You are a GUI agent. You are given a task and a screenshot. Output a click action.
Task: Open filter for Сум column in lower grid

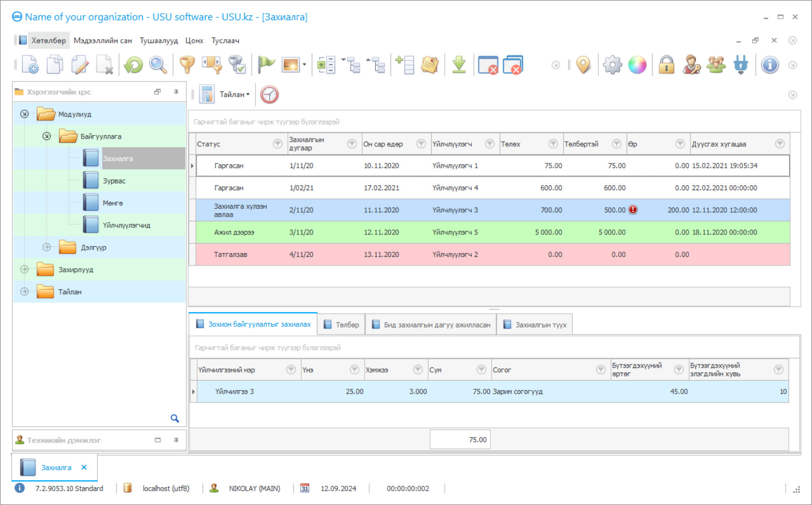click(x=481, y=369)
